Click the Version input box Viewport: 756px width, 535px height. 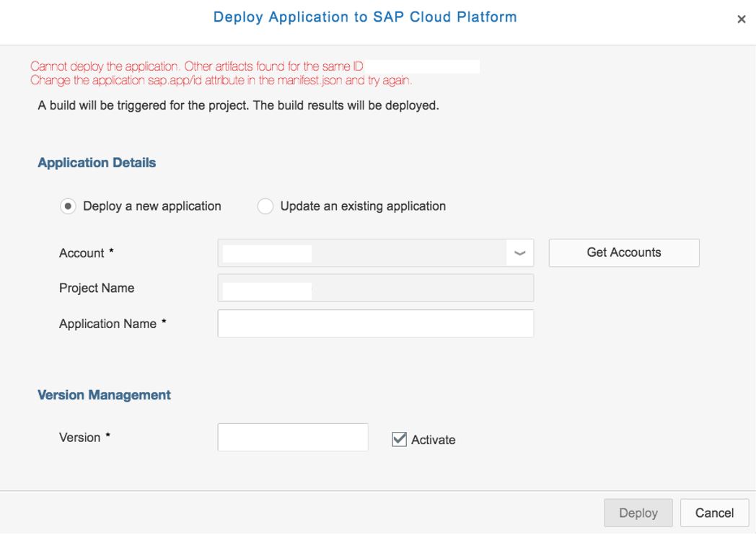tap(293, 437)
